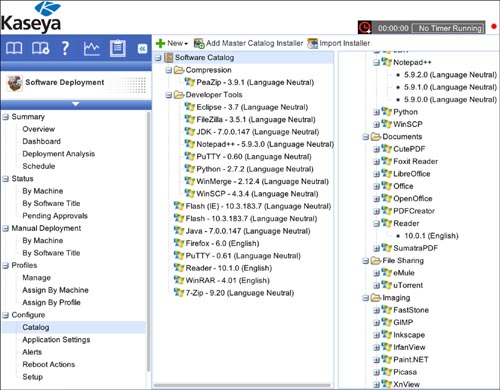Click the navigation panel vertical scrollbar
Viewport: 500px width, 390px height.
click(148, 242)
